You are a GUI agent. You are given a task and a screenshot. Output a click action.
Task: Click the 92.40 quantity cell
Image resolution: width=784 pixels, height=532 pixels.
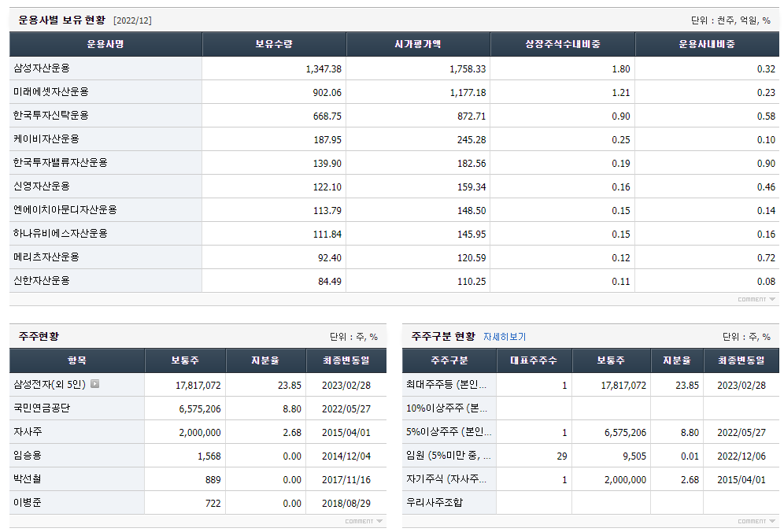330,258
